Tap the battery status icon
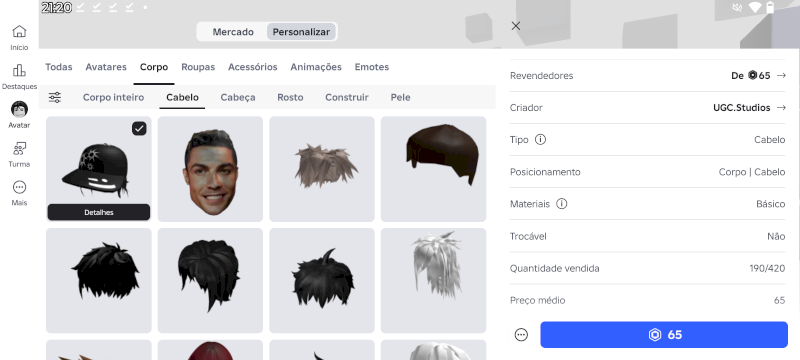800x360 pixels. (770, 7)
